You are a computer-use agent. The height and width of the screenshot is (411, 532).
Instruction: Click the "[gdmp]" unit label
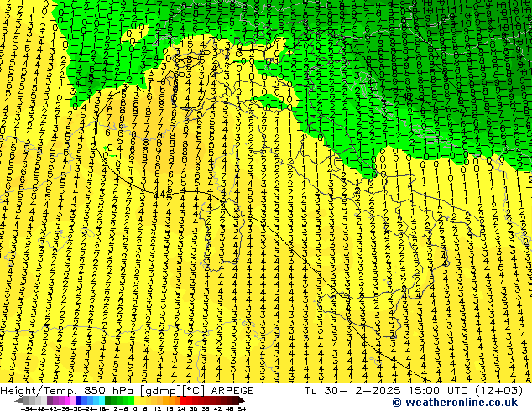159,391
